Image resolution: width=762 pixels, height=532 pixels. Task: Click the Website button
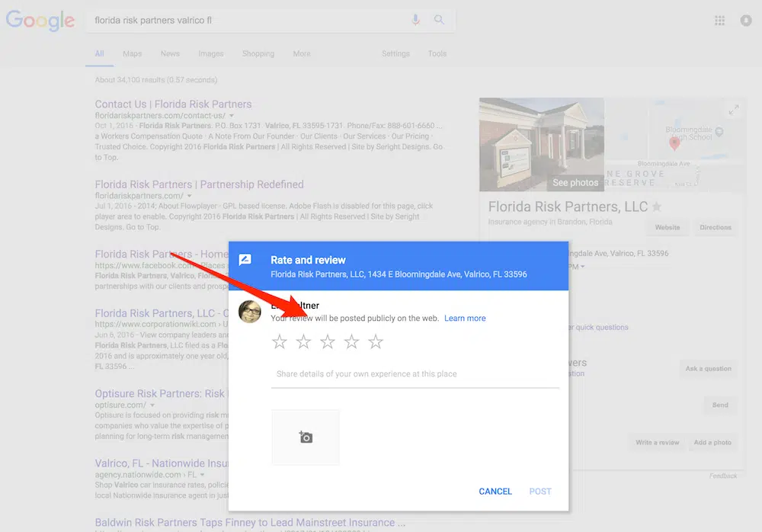tap(668, 227)
